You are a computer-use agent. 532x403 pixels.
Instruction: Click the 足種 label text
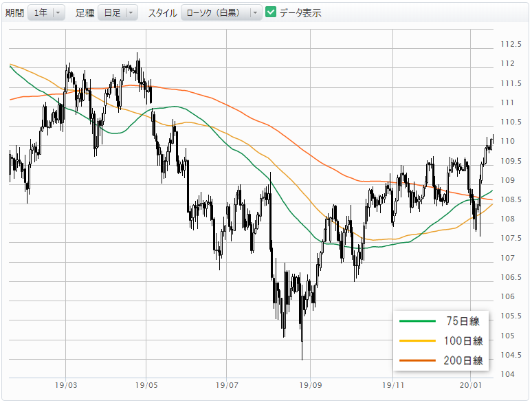85,13
